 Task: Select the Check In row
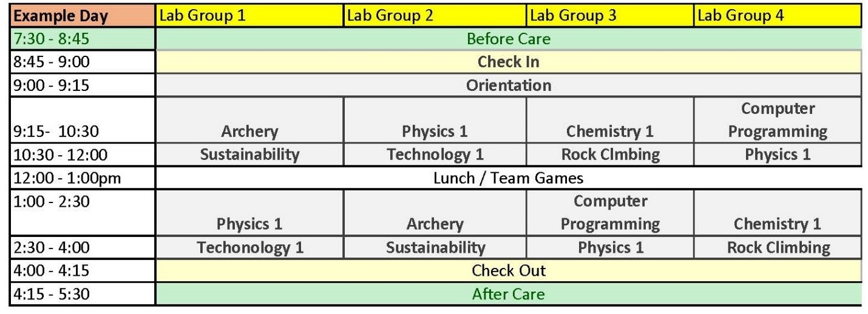[x=509, y=62]
